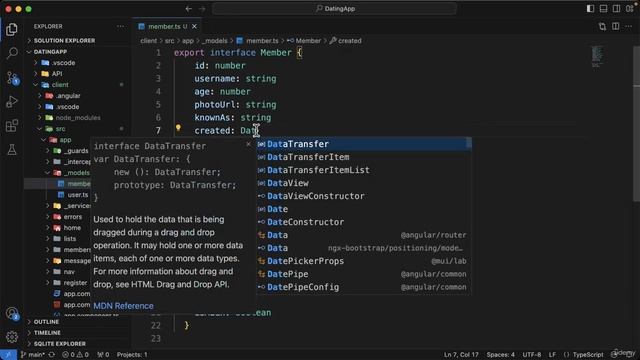Image resolution: width=640 pixels, height=360 pixels.
Task: Expand the API folder
Action: click(x=57, y=74)
